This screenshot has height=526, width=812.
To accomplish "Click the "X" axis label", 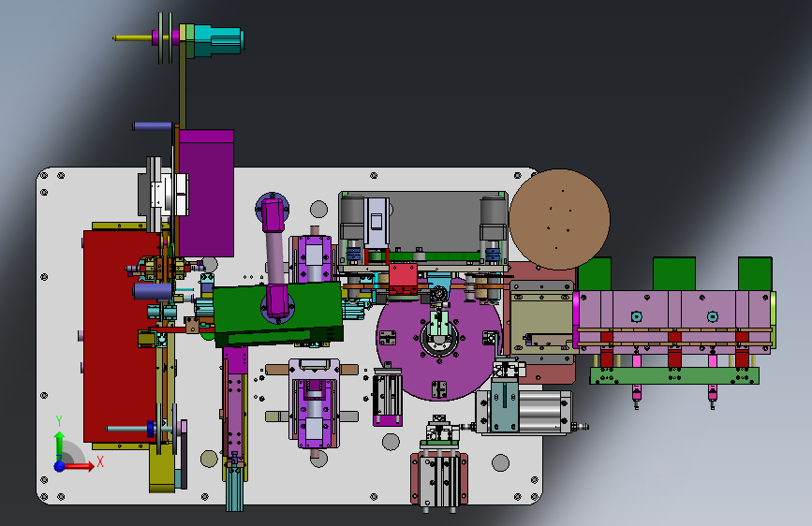I will coord(100,461).
